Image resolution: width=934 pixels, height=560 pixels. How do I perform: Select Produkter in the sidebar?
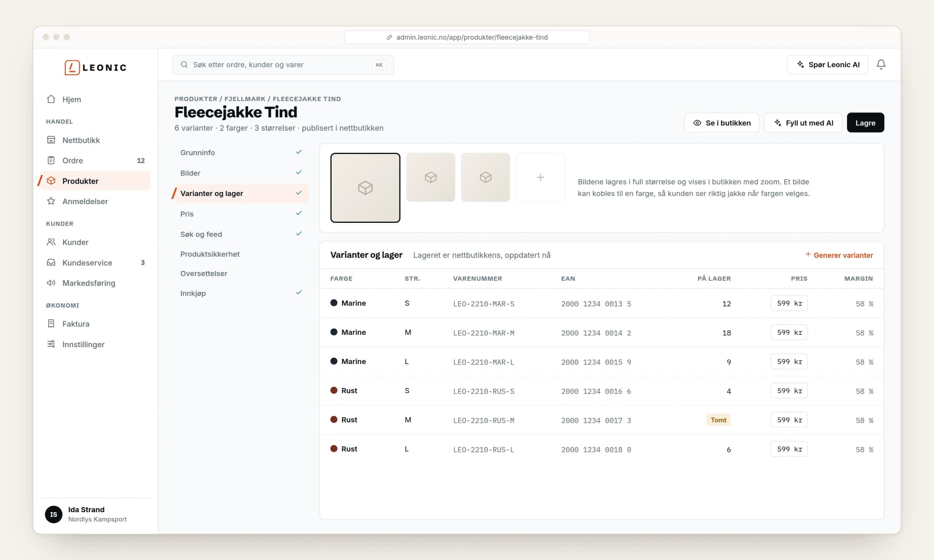point(95,181)
